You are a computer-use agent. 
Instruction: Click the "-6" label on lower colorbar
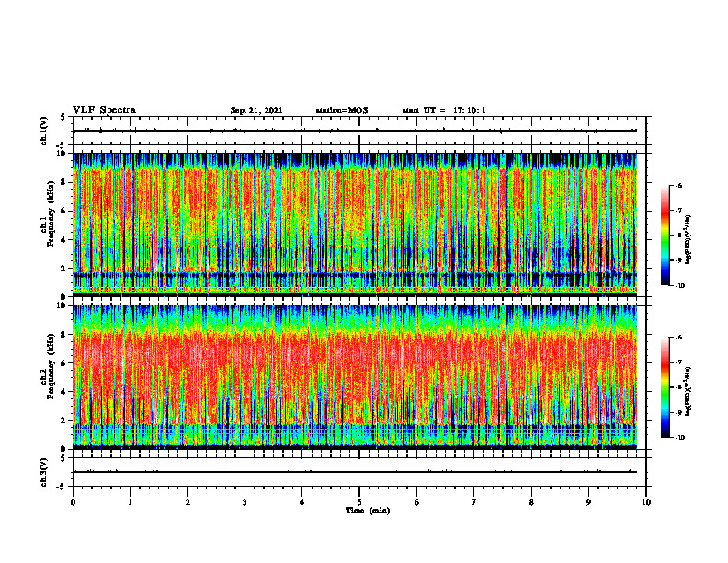[678, 338]
